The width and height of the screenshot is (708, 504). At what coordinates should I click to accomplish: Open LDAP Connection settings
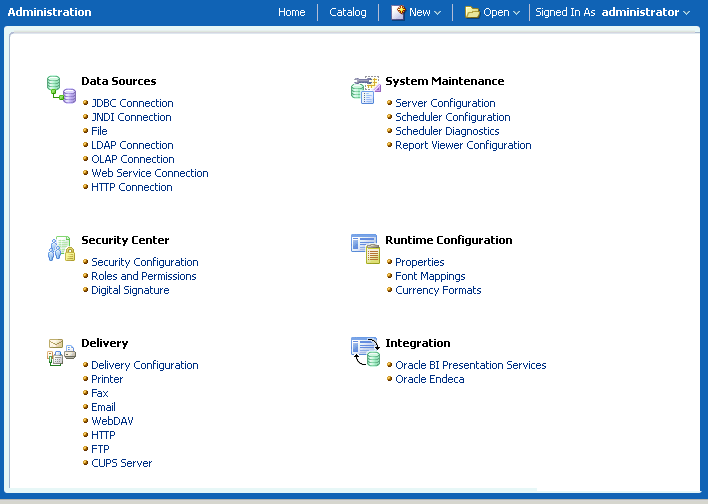[132, 145]
